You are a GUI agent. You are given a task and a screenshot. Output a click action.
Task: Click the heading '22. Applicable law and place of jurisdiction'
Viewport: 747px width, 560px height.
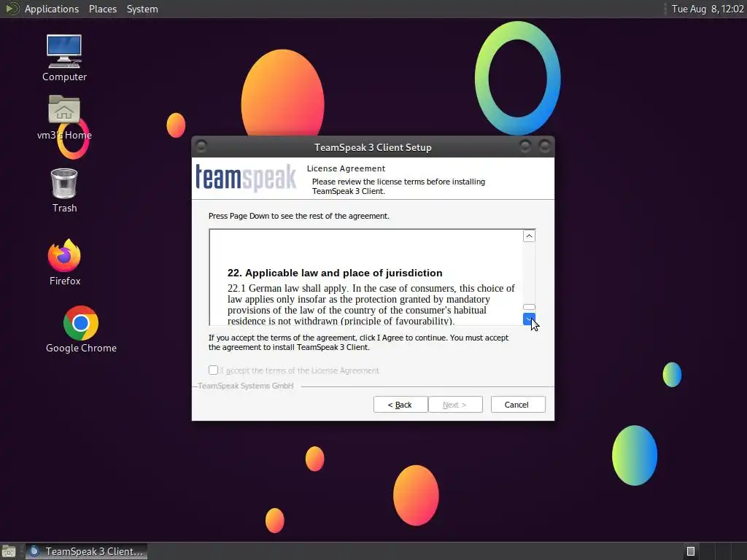[x=335, y=273]
